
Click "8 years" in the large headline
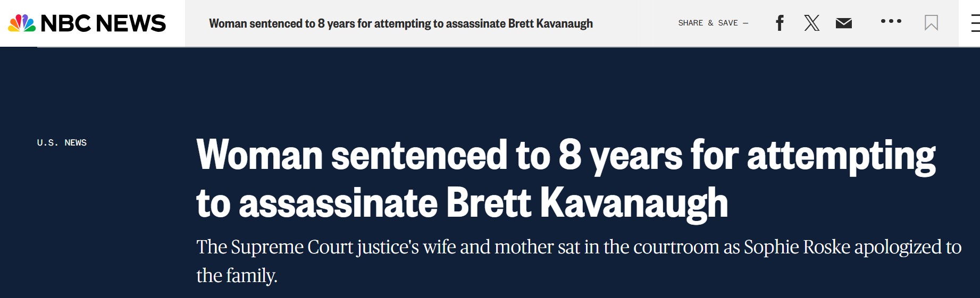coord(620,156)
